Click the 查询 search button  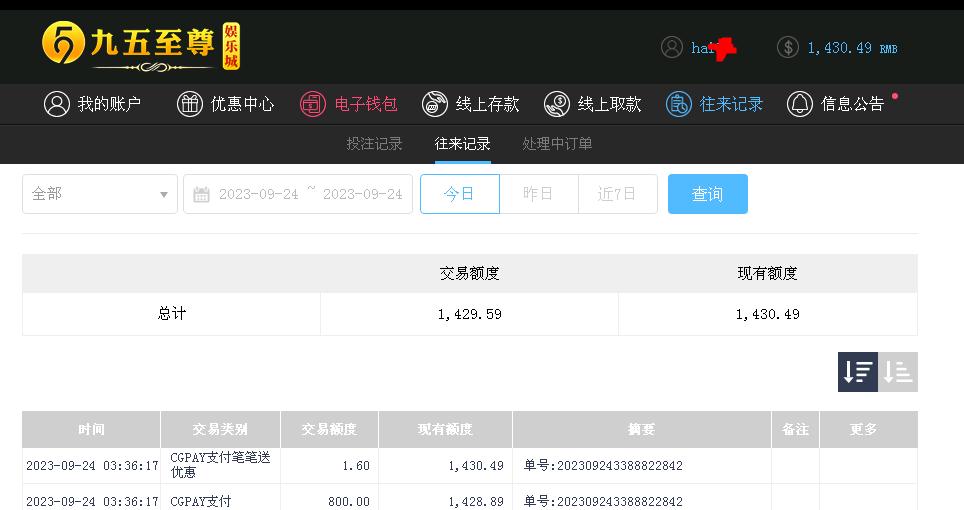[708, 194]
